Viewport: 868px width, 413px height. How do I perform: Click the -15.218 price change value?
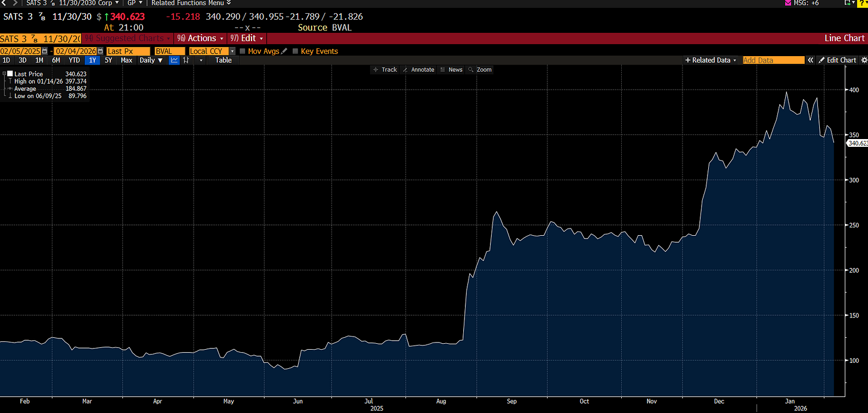[x=184, y=17]
